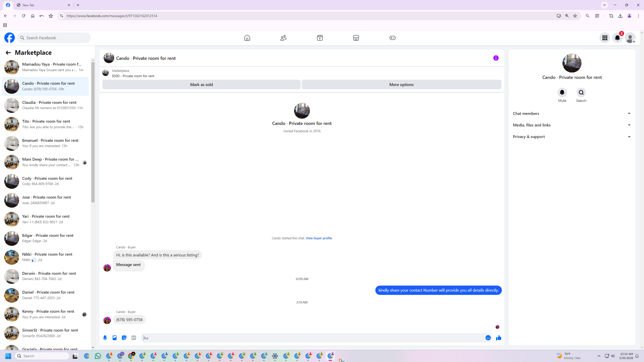
Task: Open Kenny Private room conversation
Action: click(x=45, y=314)
